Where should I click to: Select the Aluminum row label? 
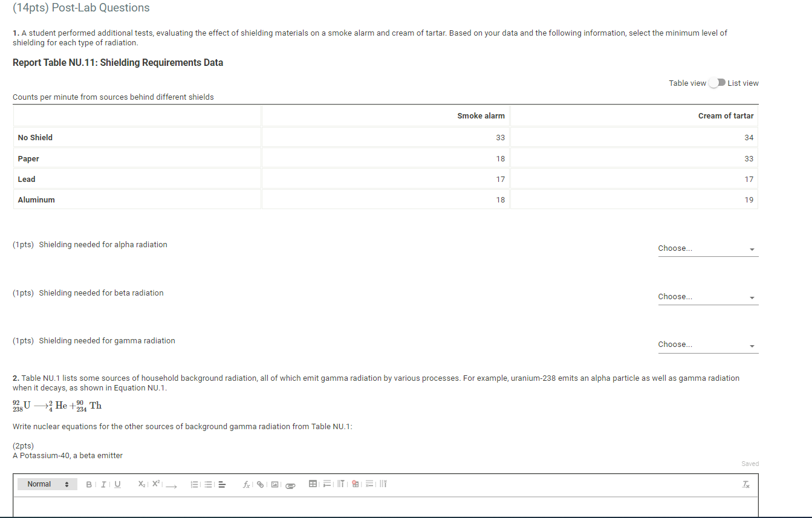pos(36,200)
